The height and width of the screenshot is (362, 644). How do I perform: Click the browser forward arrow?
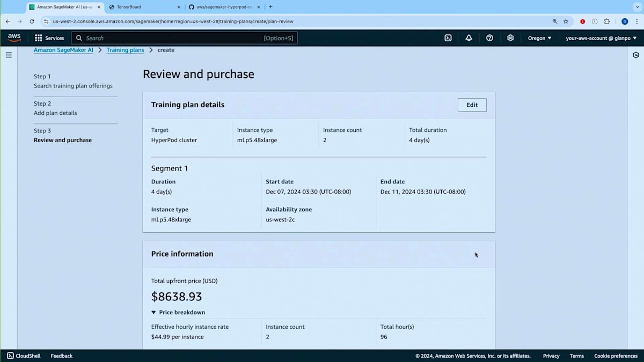(20, 21)
